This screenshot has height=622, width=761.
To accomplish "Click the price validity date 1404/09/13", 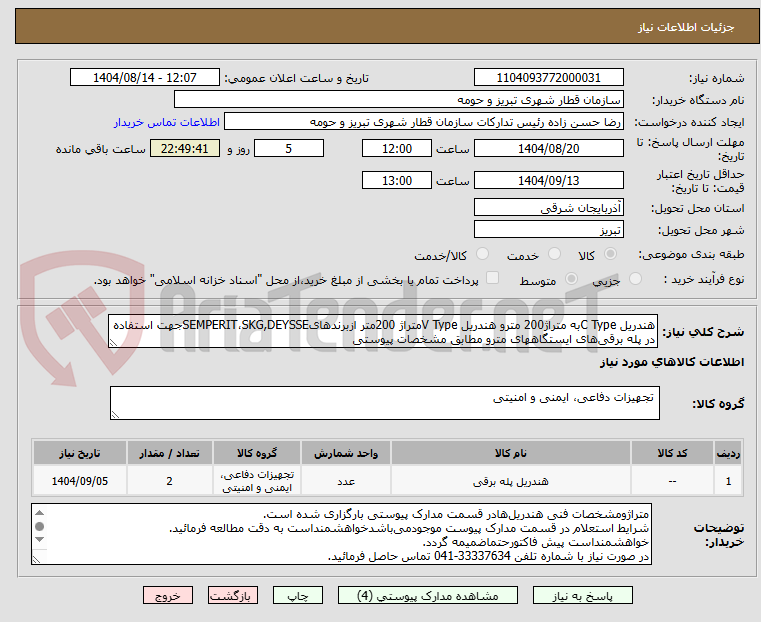I will [548, 180].
